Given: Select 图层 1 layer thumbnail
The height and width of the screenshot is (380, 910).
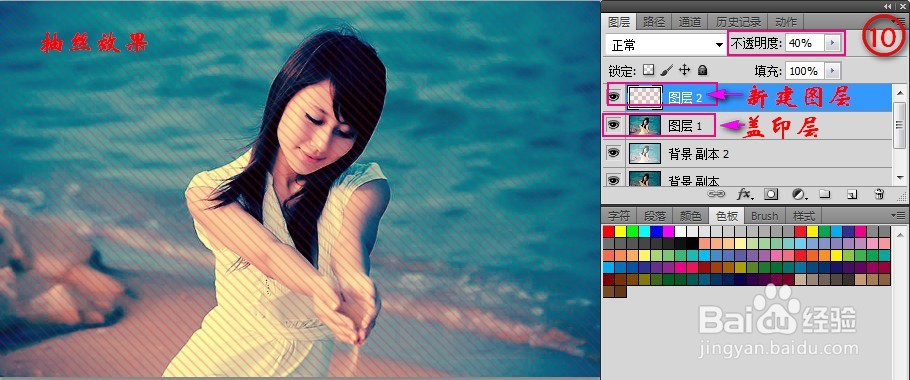Looking at the screenshot, I should [645, 125].
